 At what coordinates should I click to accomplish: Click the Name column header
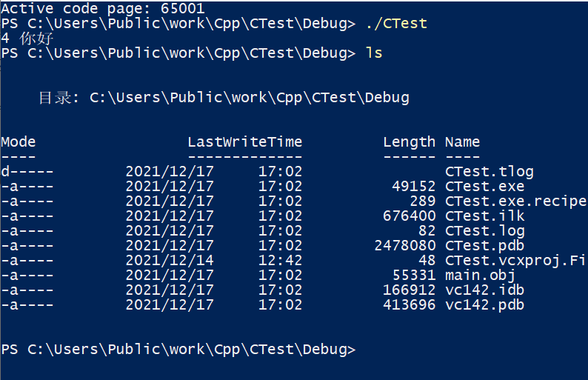pyautogui.click(x=462, y=142)
